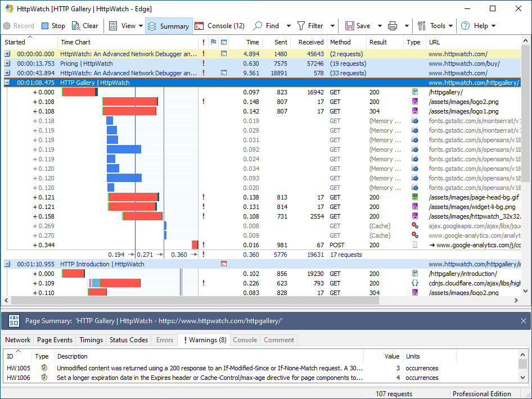Click the logo2.png image type icon at +0.108
The height and width of the screenshot is (399, 532).
(x=414, y=101)
